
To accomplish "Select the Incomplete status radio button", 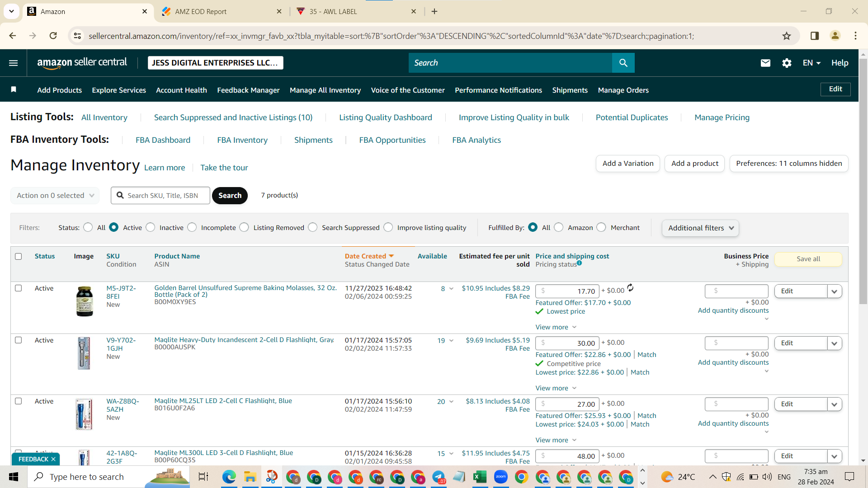I will [x=192, y=227].
